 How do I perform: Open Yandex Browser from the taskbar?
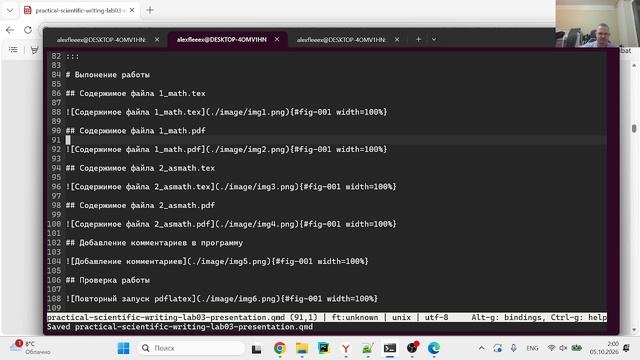pos(346,348)
